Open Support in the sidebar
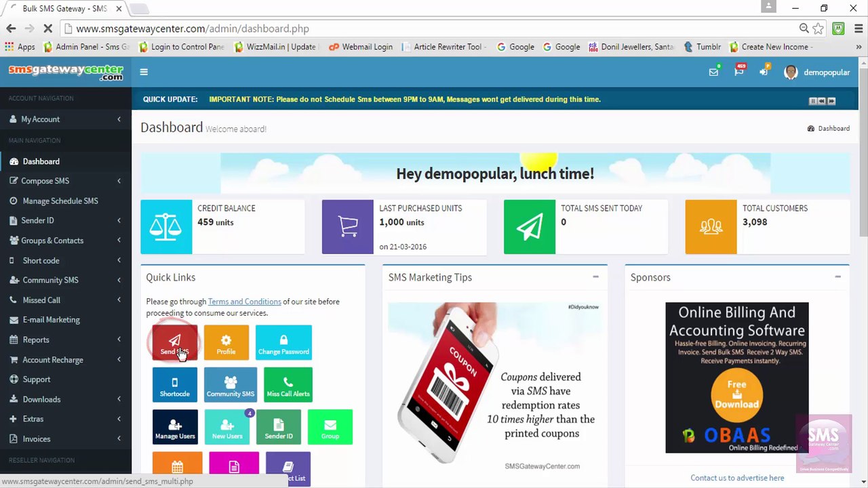 pyautogui.click(x=66, y=380)
